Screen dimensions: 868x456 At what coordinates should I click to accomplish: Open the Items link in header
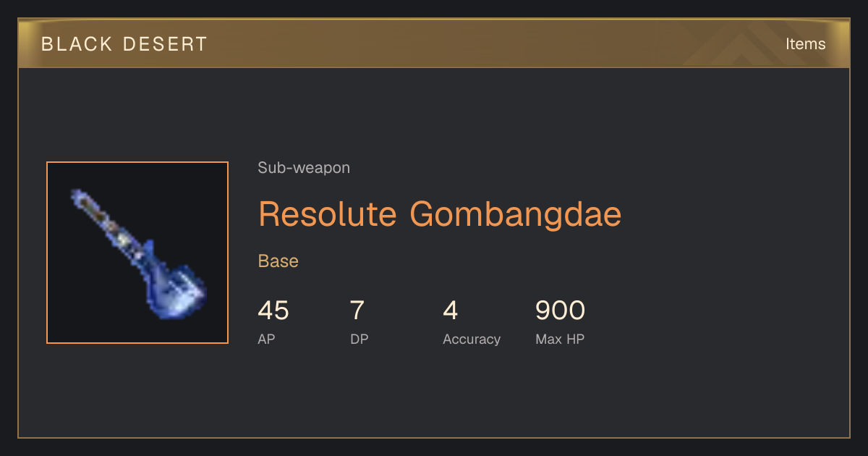point(805,43)
